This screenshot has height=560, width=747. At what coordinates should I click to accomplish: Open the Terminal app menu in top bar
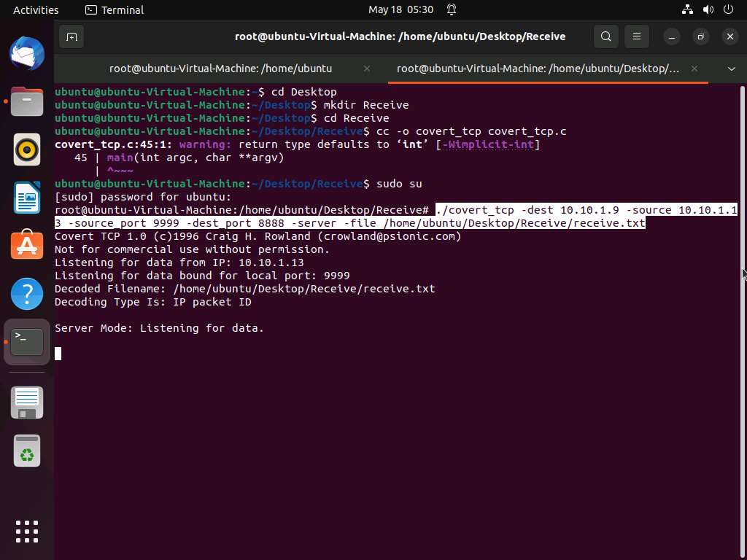coord(115,9)
